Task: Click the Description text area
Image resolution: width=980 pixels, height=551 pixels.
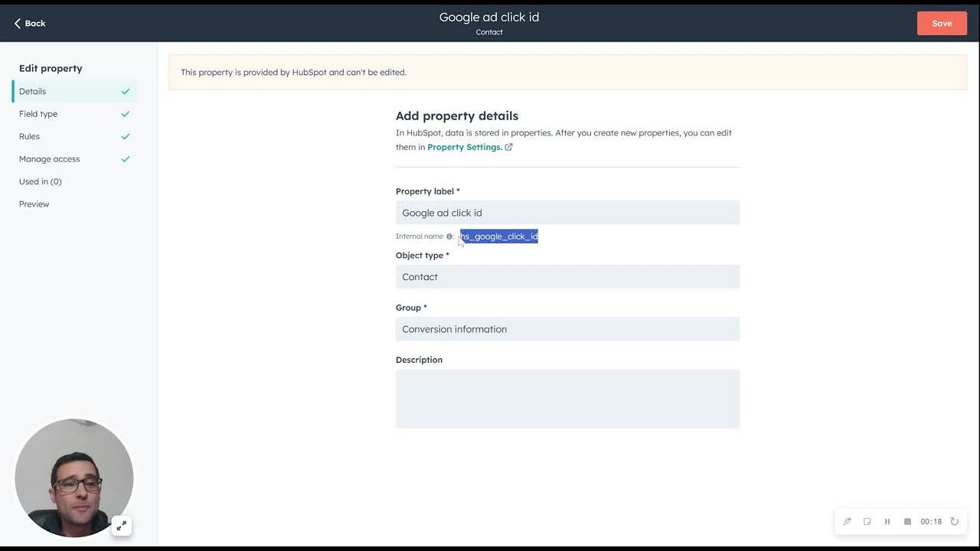Action: 567,399
